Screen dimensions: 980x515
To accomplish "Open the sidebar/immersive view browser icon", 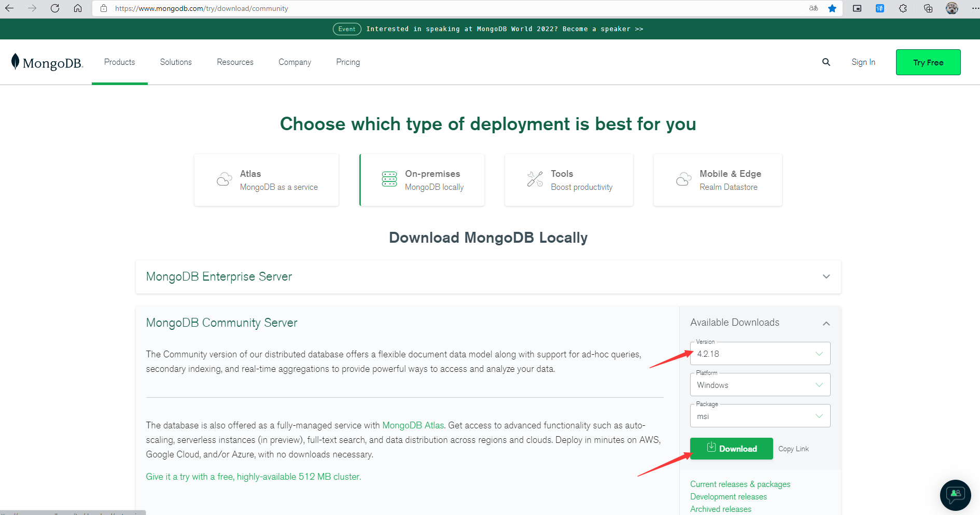I will coord(857,8).
